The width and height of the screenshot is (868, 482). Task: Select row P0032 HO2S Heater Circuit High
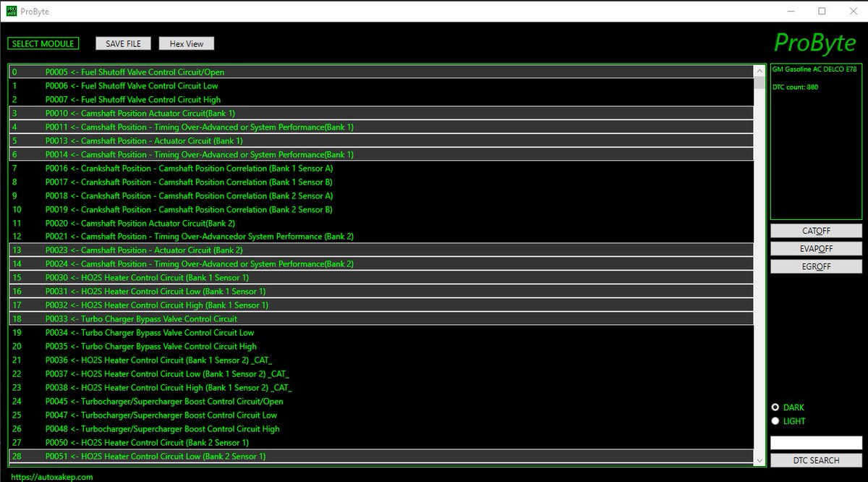tap(381, 305)
